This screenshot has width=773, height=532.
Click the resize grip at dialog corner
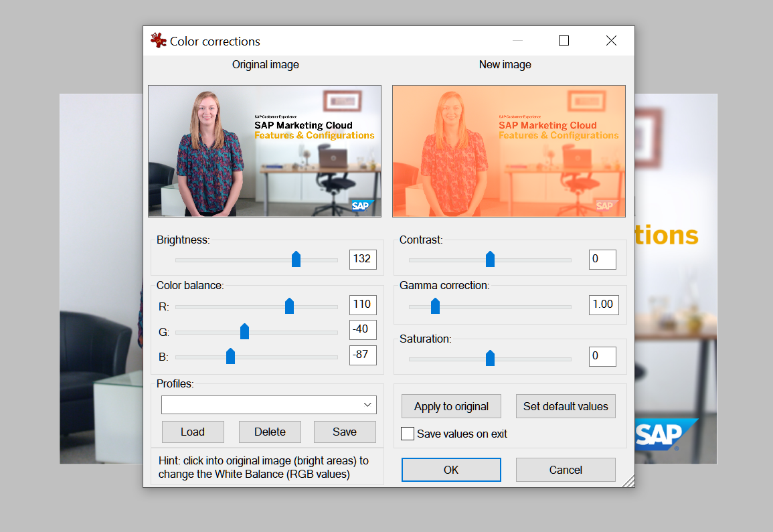[628, 481]
